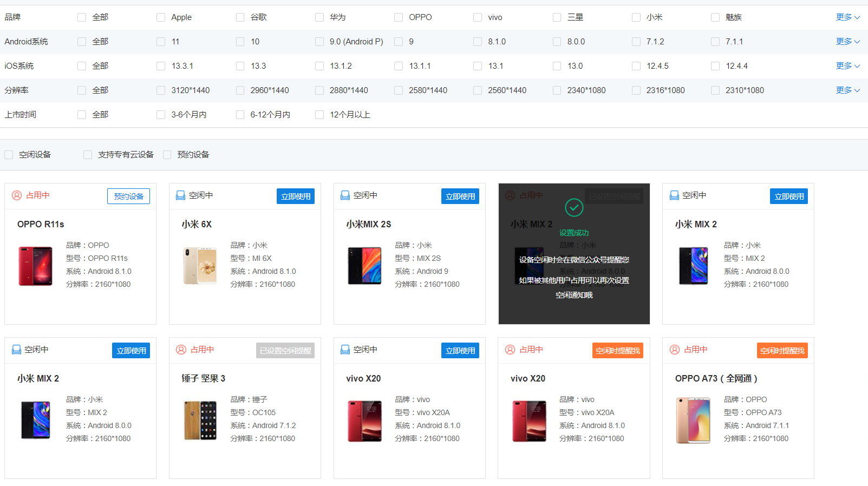Click 立即使用 on the 小米 6X card

click(x=296, y=196)
